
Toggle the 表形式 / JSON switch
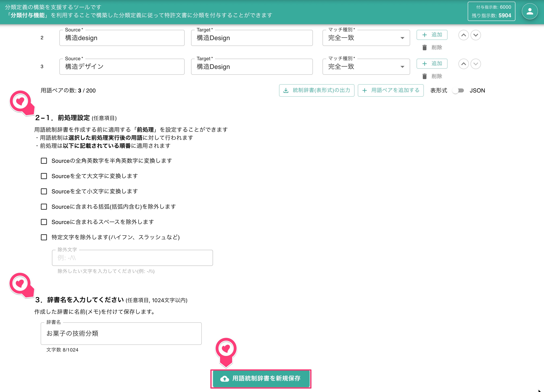point(458,90)
